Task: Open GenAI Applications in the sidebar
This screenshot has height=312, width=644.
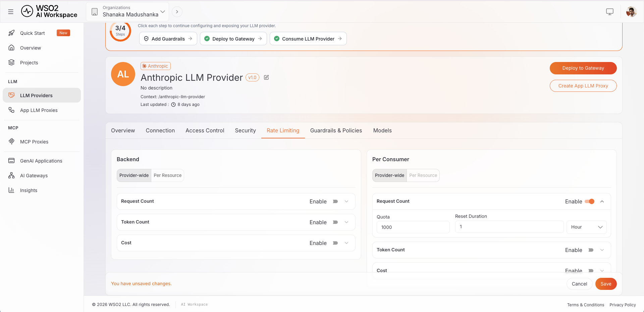Action: 42,161
